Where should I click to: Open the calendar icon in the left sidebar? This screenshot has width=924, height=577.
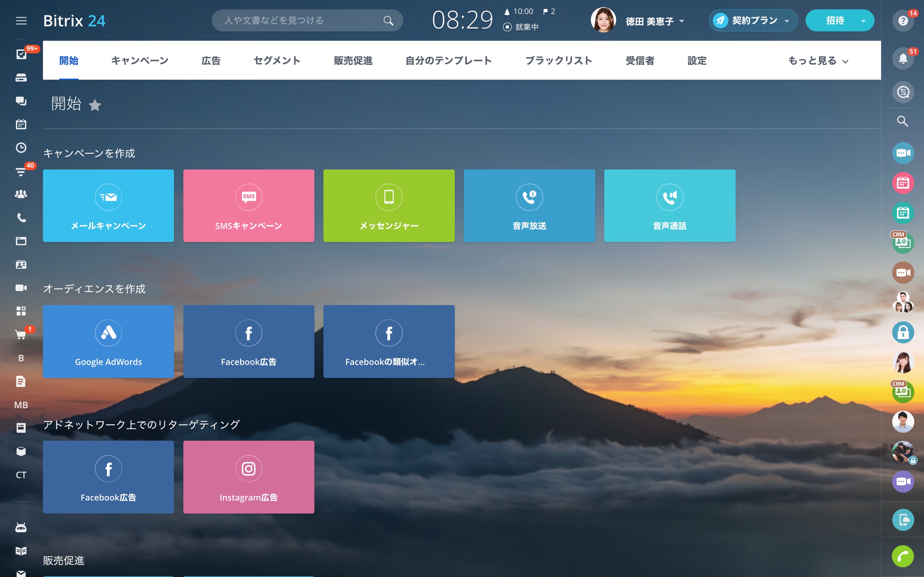tap(21, 124)
